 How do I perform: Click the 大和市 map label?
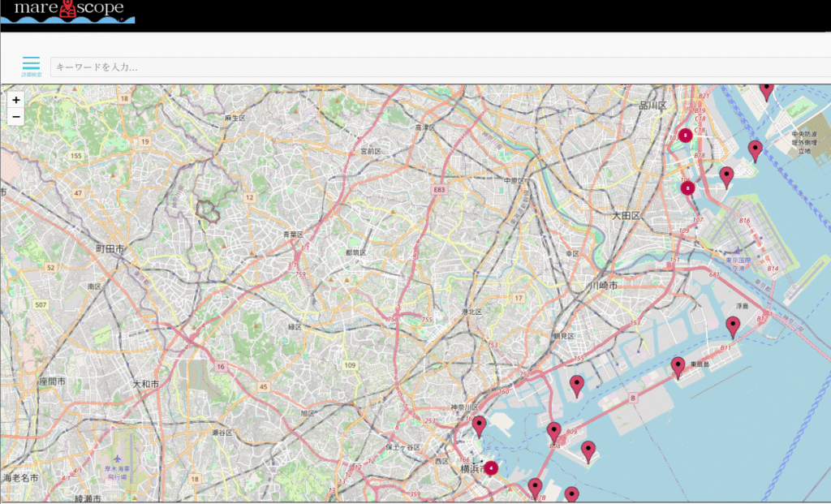[146, 384]
